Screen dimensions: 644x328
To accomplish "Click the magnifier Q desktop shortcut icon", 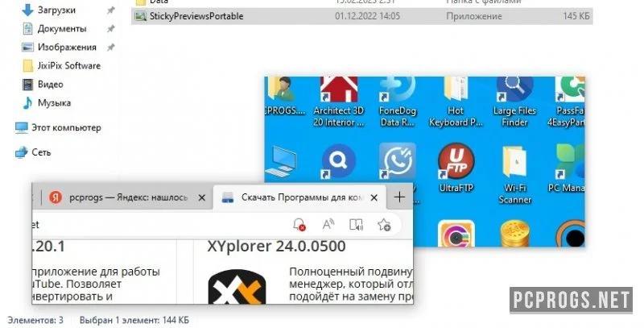I will pos(338,161).
